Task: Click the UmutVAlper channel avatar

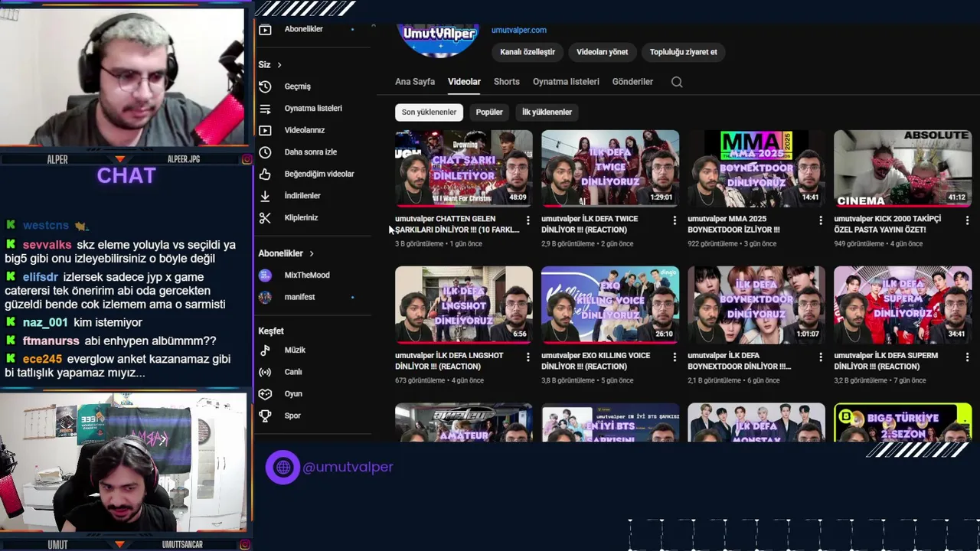Action: [438, 40]
